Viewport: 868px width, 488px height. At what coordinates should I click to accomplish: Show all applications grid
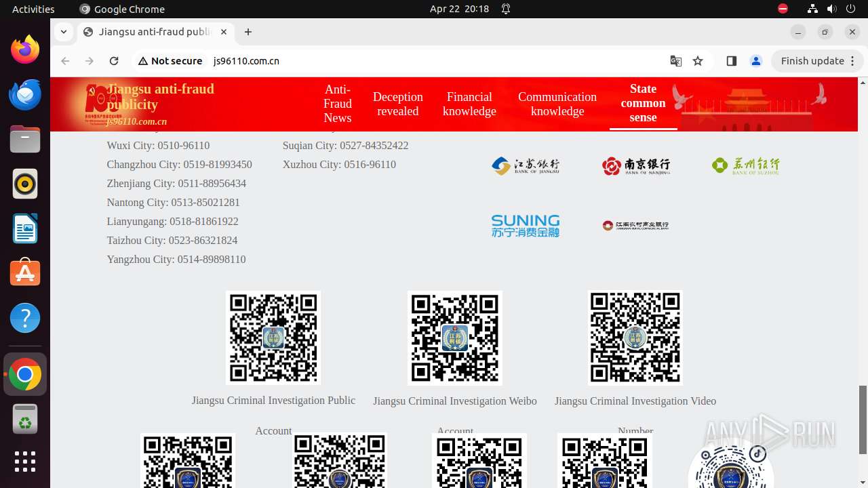pos(25,462)
